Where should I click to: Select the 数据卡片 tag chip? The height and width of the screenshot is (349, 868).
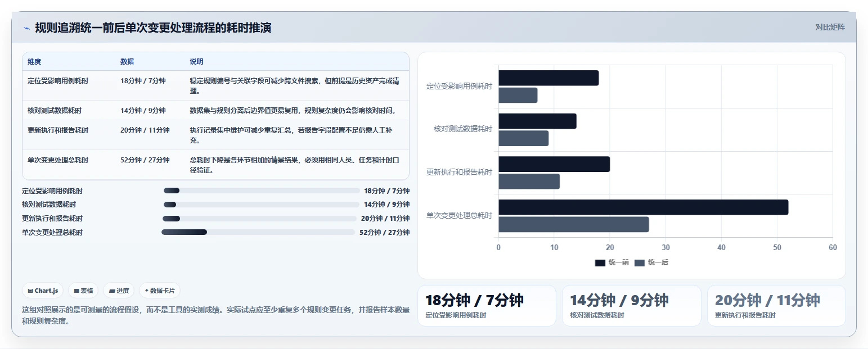click(x=160, y=291)
